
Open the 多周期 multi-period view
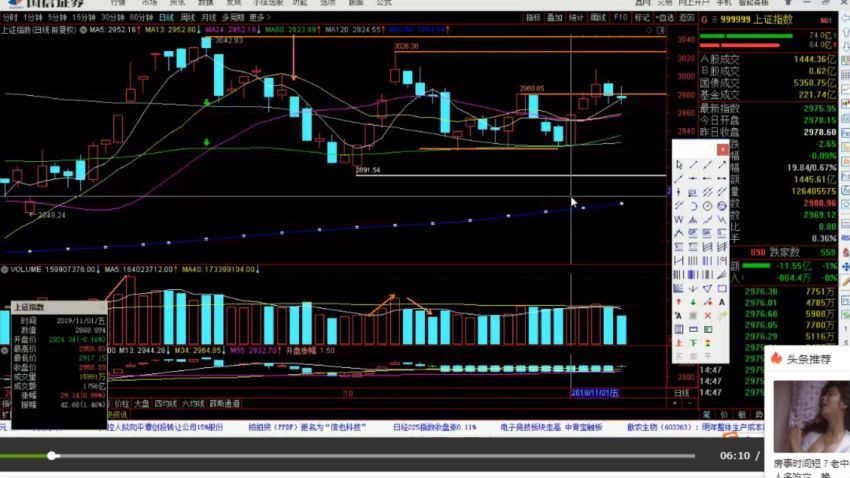pos(233,18)
